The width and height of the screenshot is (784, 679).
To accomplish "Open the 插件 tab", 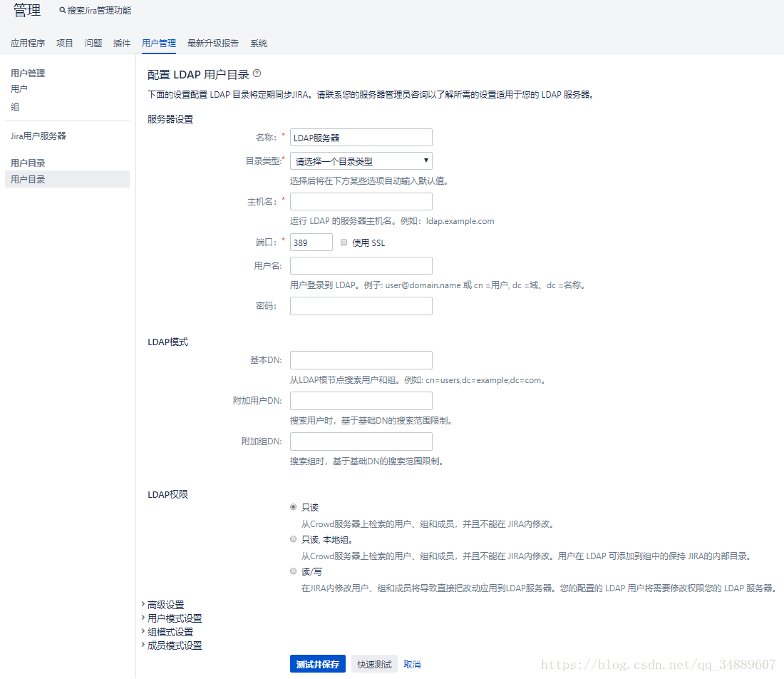I will (x=122, y=43).
